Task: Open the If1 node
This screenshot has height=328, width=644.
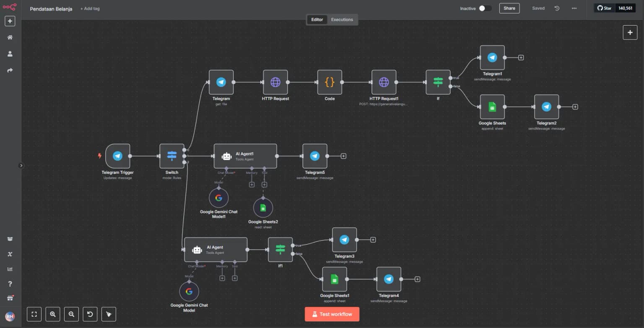Action: (280, 250)
